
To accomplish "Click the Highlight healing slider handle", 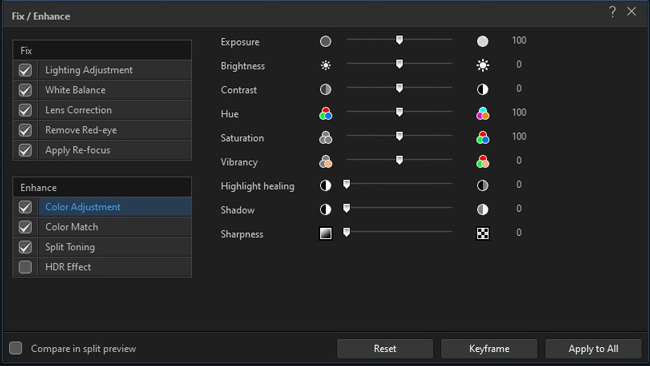I will click(347, 184).
